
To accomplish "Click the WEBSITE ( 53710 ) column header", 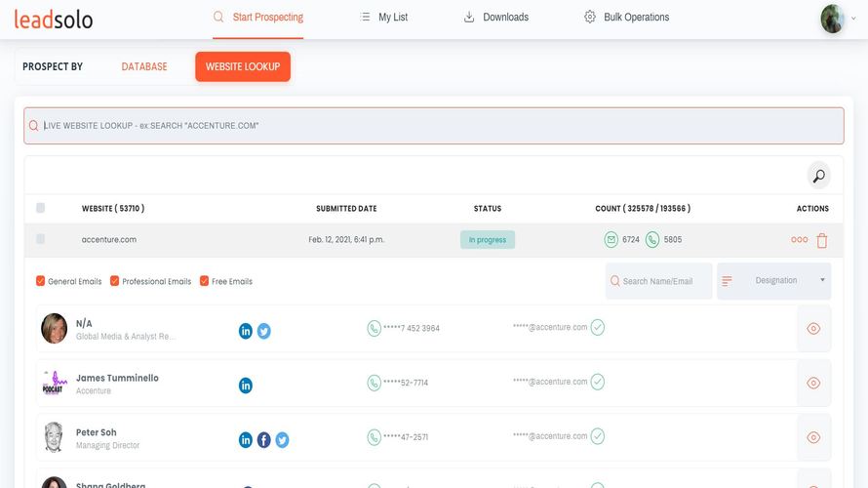I will [113, 208].
